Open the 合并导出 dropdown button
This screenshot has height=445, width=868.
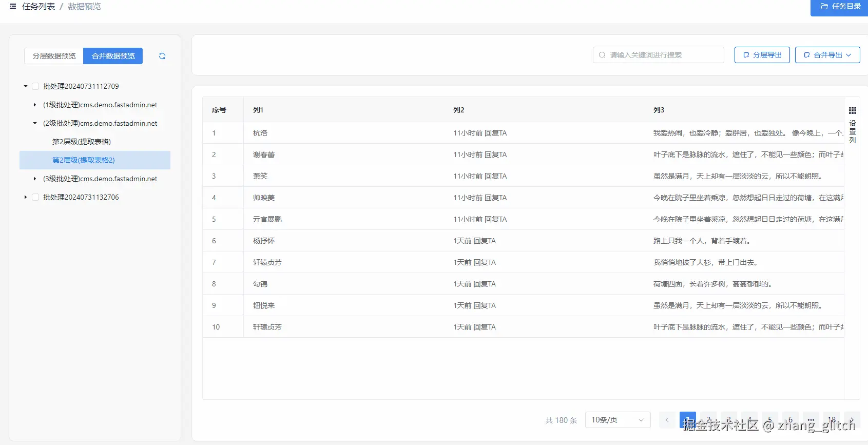[x=827, y=55]
